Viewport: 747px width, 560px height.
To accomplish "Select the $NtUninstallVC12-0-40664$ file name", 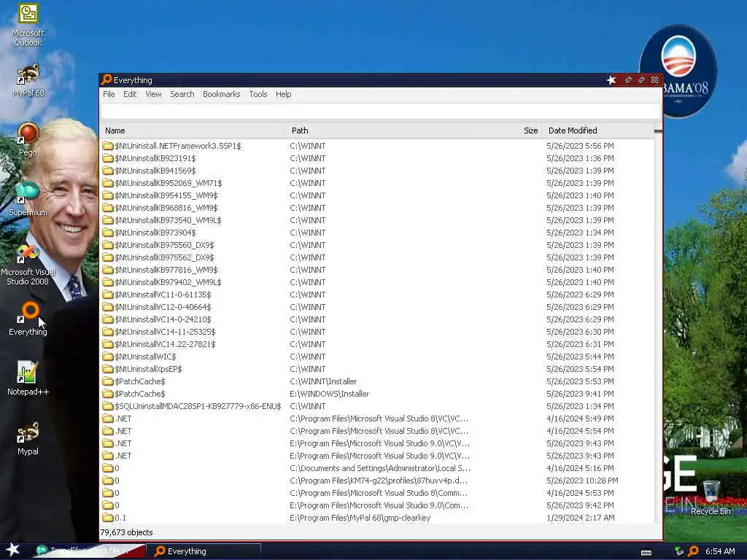I will point(163,307).
